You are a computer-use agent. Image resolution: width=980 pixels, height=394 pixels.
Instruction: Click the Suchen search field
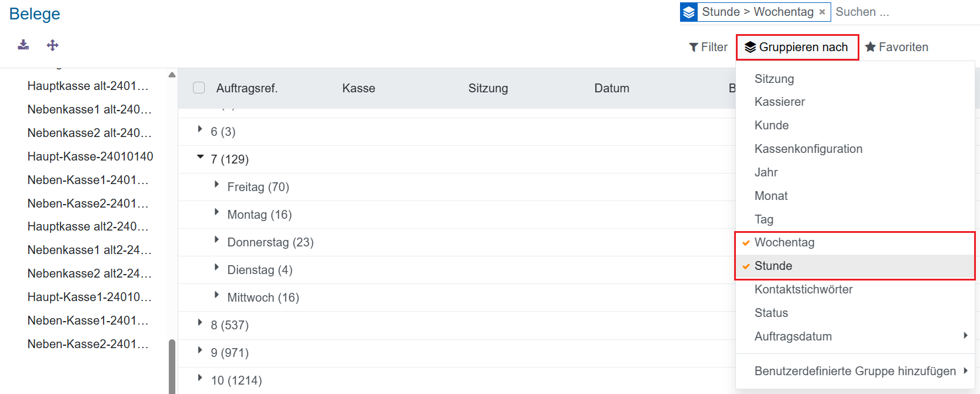pyautogui.click(x=903, y=12)
